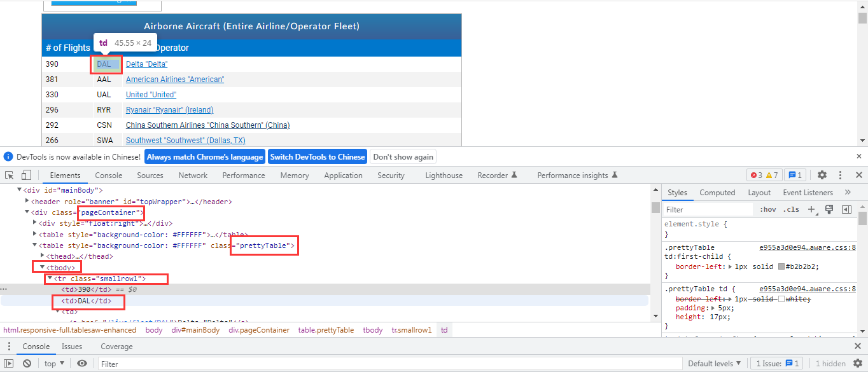Image resolution: width=868 pixels, height=372 pixels.
Task: Click Always match Chrome's language button
Action: tap(205, 156)
